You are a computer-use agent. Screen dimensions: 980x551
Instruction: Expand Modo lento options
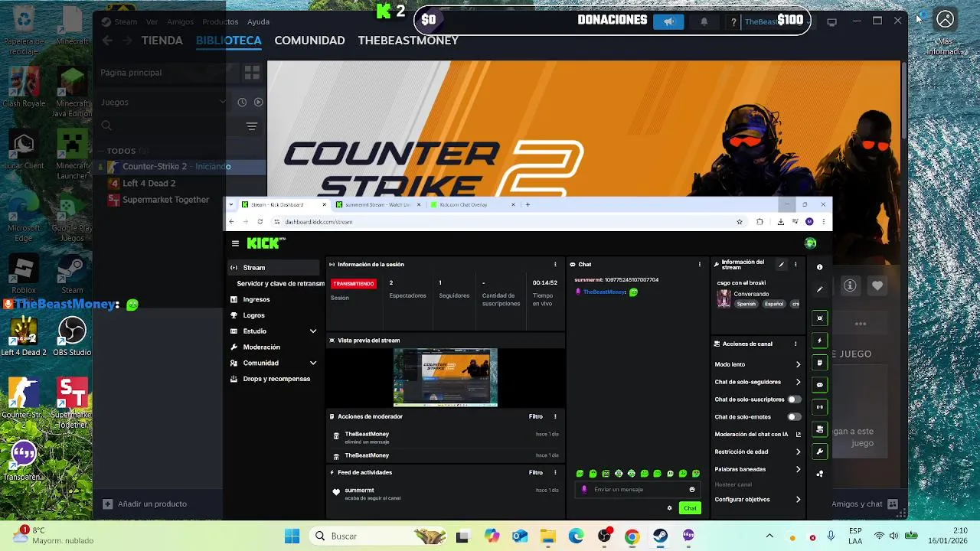click(x=798, y=364)
